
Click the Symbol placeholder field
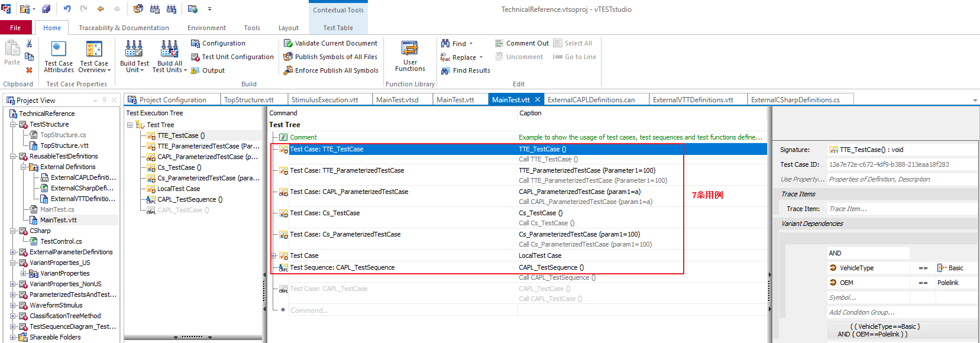[868, 297]
